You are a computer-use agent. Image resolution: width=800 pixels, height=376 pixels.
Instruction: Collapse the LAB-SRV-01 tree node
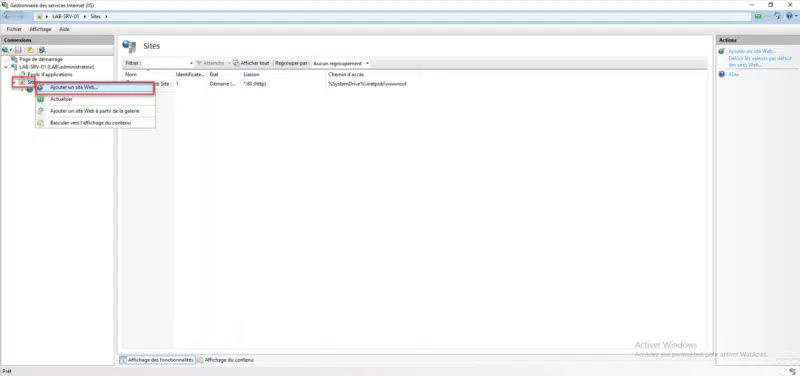6,67
